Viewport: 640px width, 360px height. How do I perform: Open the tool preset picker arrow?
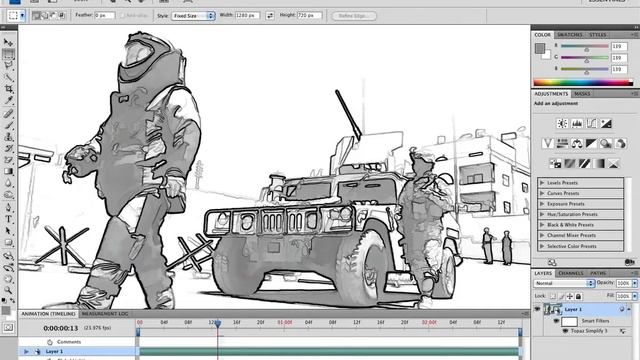coord(22,16)
